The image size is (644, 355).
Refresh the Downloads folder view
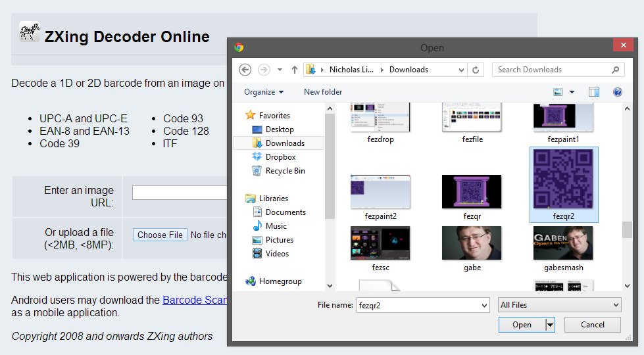476,70
